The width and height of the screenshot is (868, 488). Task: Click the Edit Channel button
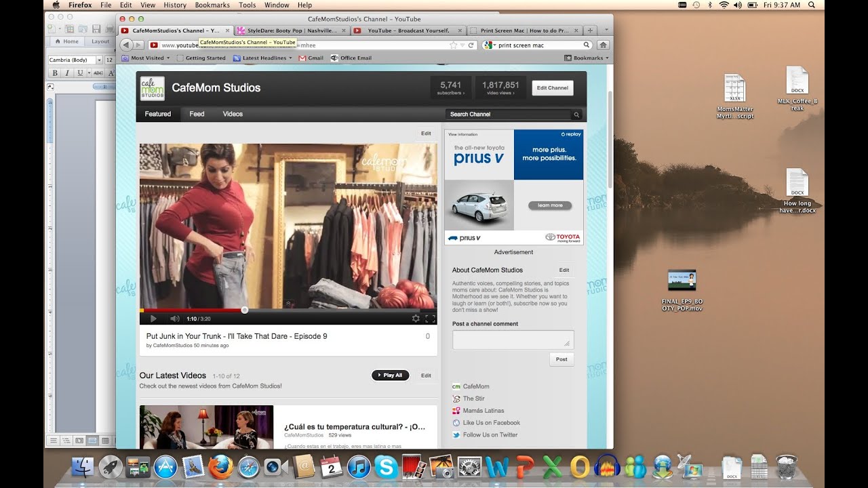[553, 88]
